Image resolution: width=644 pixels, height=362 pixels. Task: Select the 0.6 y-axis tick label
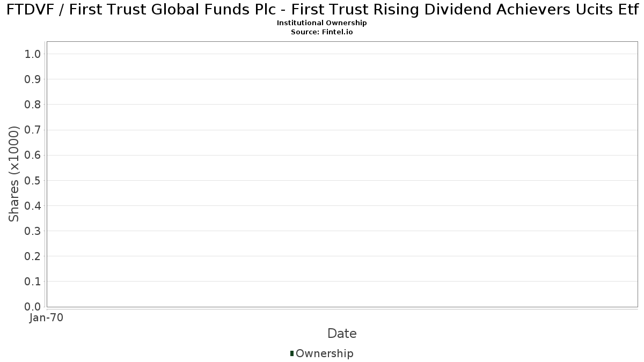coord(33,155)
